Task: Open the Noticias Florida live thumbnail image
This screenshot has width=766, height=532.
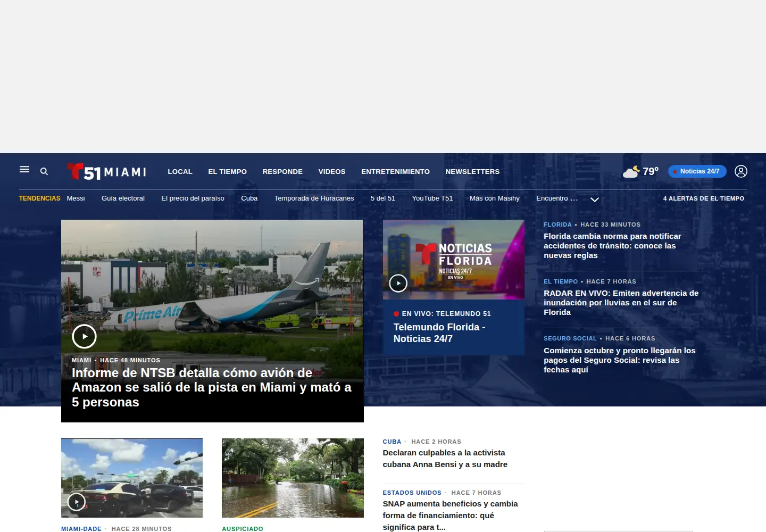Action: coord(454,260)
